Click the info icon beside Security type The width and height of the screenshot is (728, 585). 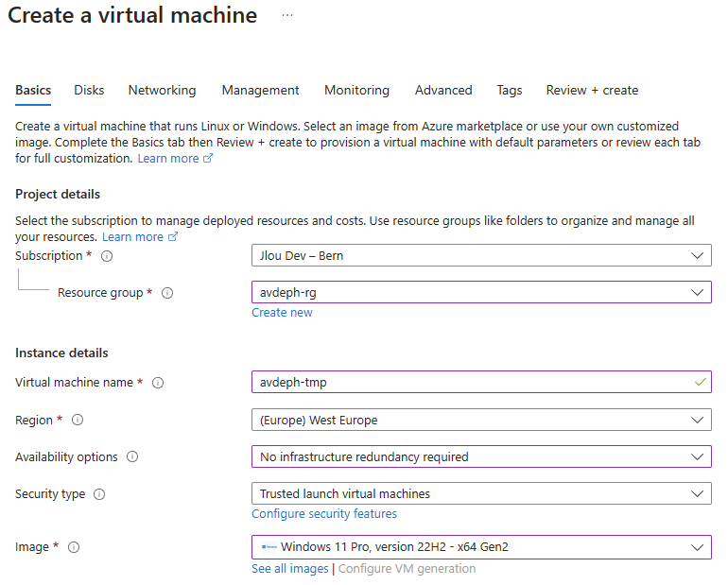pos(99,494)
